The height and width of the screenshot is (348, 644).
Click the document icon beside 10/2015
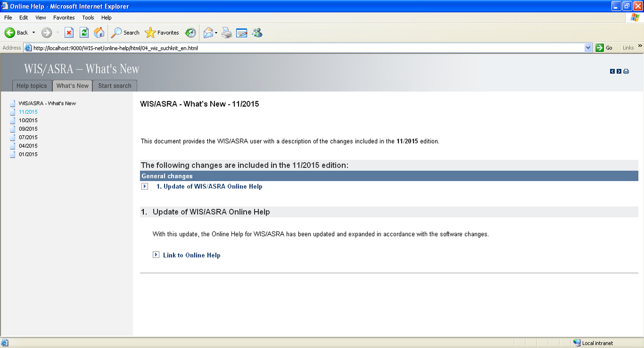tap(13, 120)
